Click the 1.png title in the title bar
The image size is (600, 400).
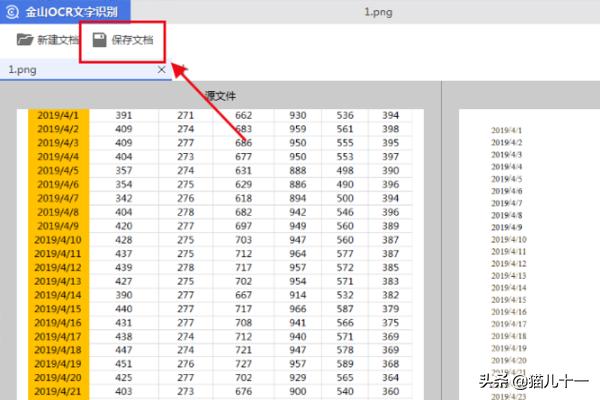pyautogui.click(x=376, y=13)
